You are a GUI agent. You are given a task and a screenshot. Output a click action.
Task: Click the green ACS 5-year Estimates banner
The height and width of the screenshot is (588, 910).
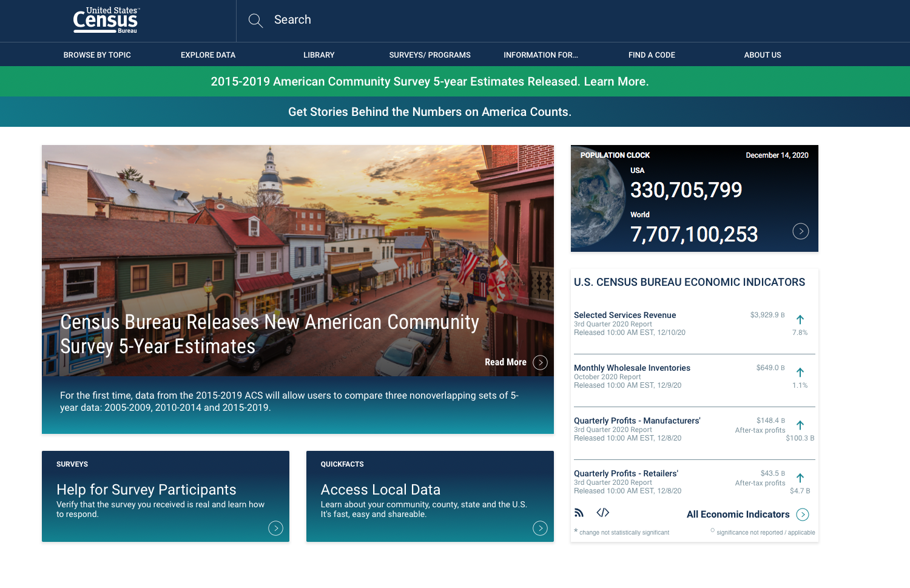coord(455,81)
